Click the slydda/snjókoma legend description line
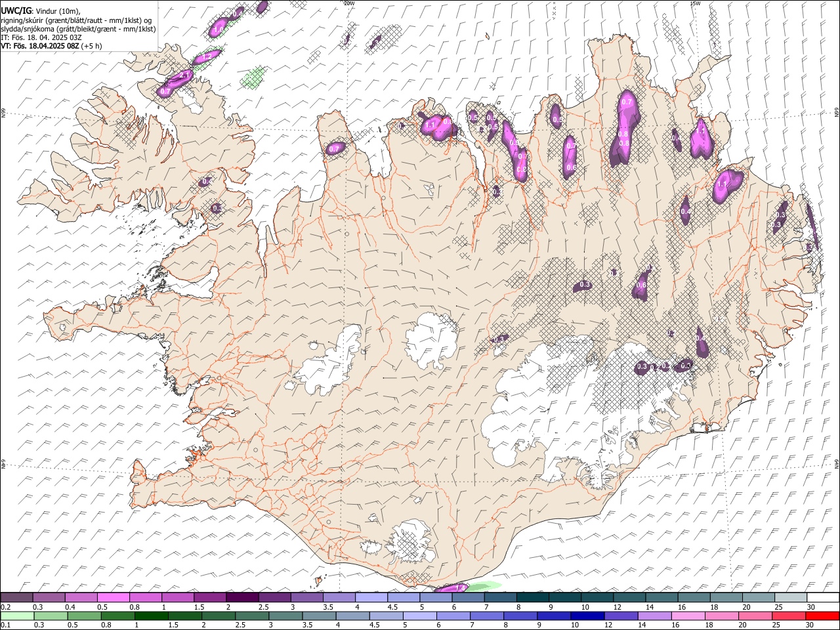The height and width of the screenshot is (630, 840). 78,29
